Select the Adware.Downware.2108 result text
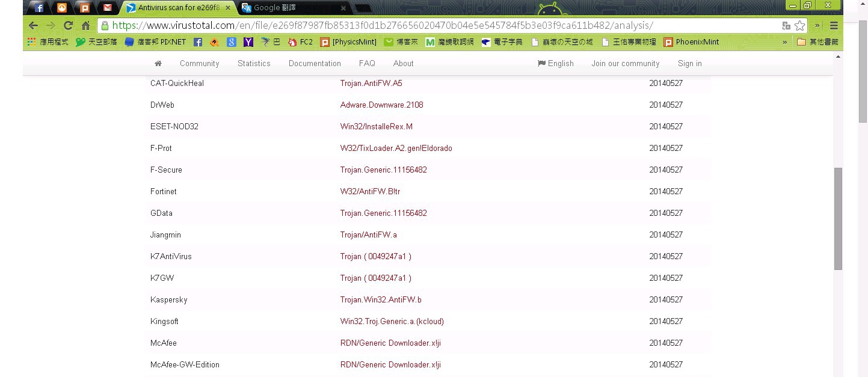868x377 pixels. (x=382, y=105)
